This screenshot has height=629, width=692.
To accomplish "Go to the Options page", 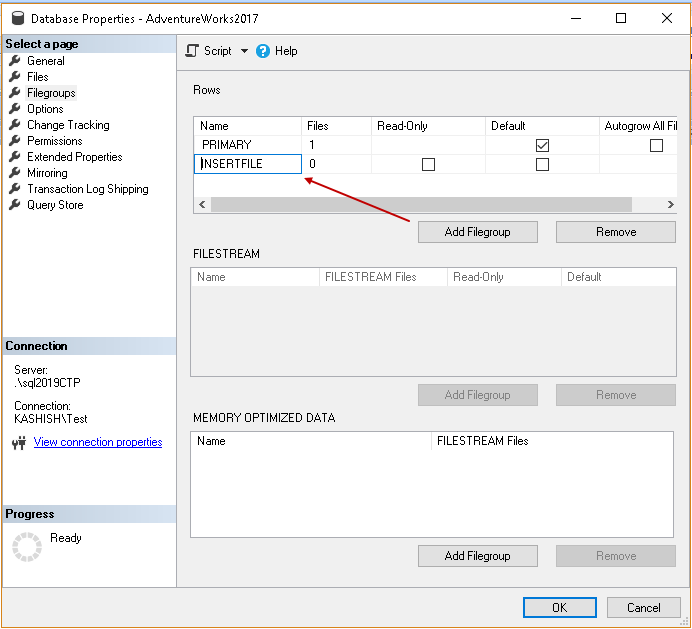I will click(x=45, y=109).
